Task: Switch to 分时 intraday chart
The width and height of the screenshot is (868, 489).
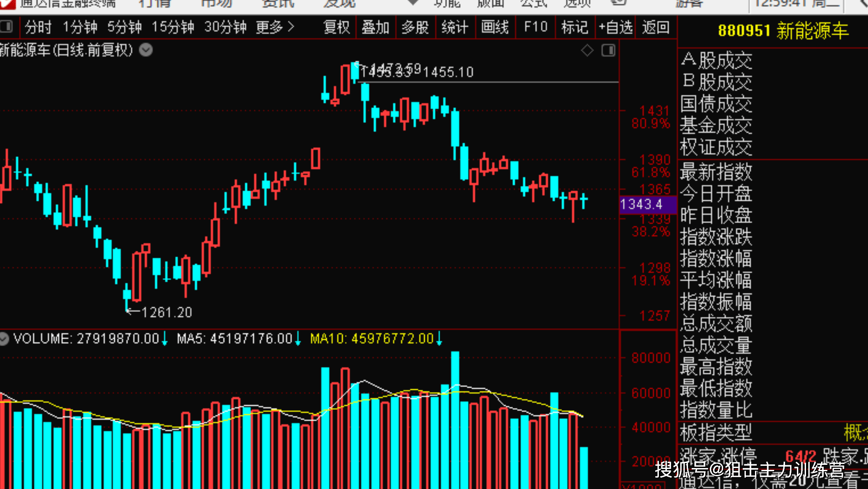Action: [x=38, y=27]
